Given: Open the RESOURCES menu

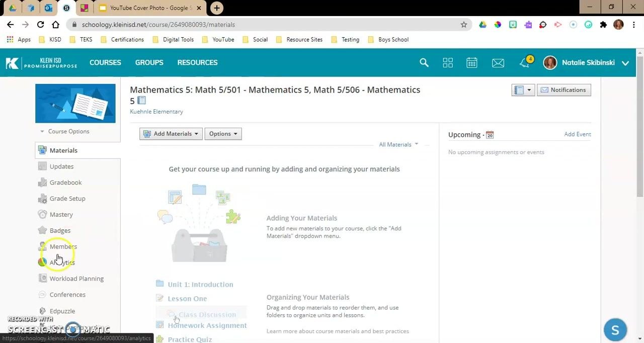Looking at the screenshot, I should 197,62.
